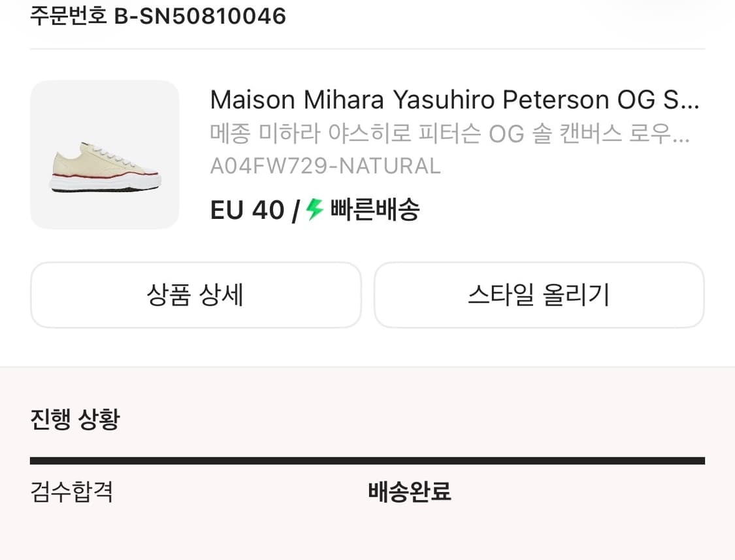Screen dimensions: 735x560
Task: Tap the EU 40 size text
Action: [x=247, y=210]
